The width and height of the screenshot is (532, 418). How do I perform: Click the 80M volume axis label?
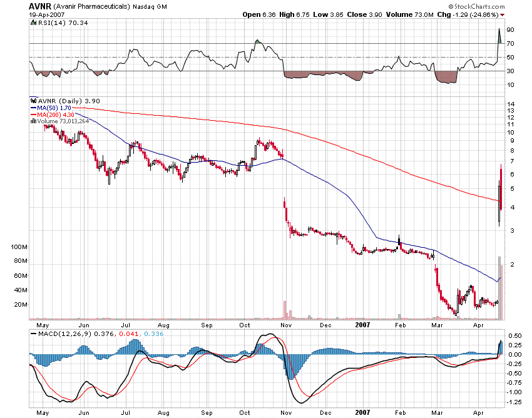pyautogui.click(x=21, y=261)
